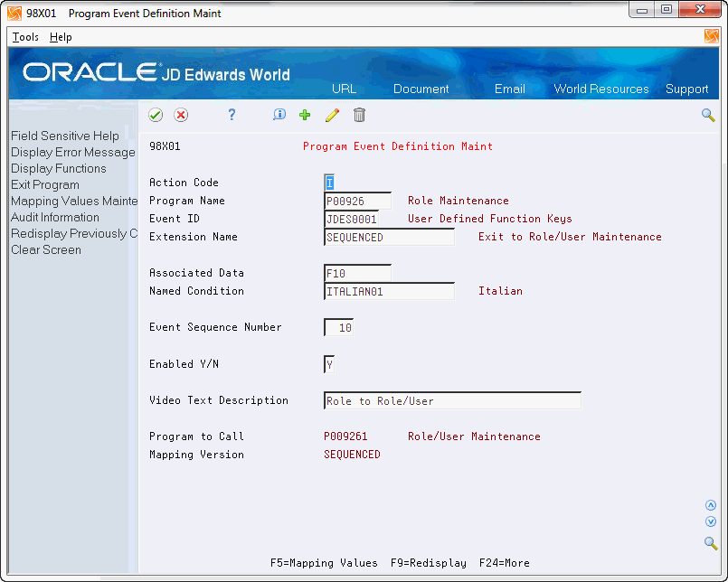Image resolution: width=728 pixels, height=582 pixels.
Task: Click the Event Sequence Number field
Action: coord(338,328)
